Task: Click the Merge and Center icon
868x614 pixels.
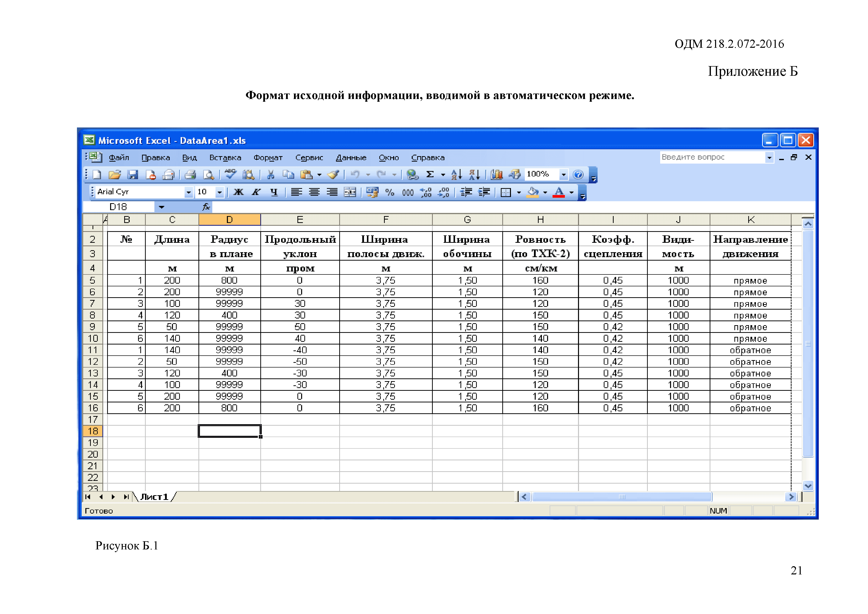Action: tap(350, 192)
